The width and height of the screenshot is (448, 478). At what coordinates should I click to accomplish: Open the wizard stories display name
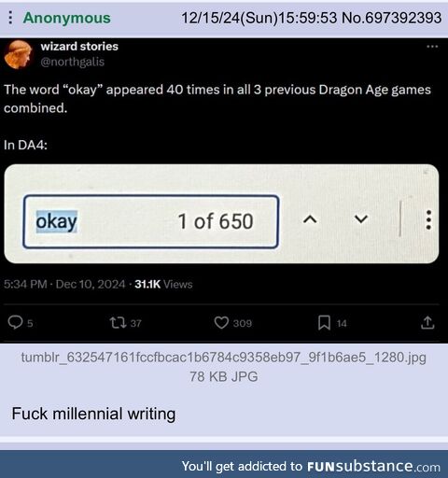79,47
